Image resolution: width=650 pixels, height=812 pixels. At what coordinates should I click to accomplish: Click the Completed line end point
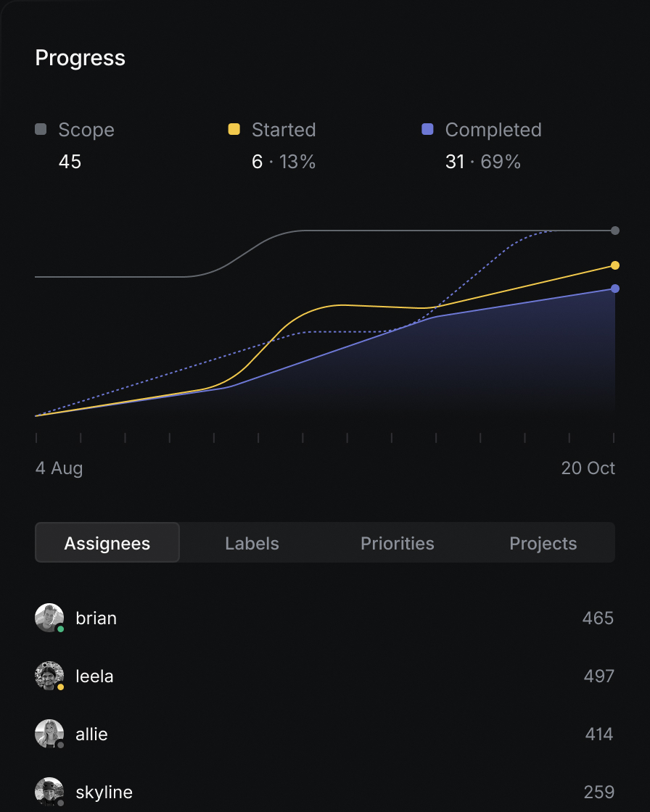[615, 289]
